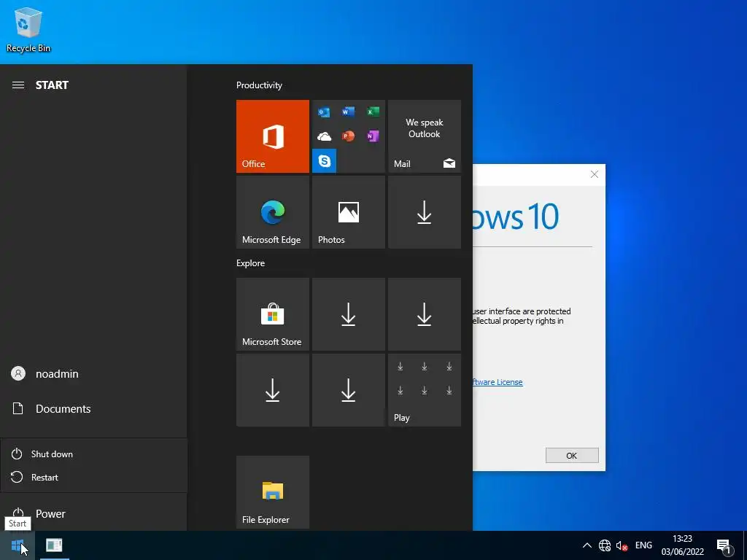Open the Software License link
Screen dimensions: 747x560
(x=498, y=382)
